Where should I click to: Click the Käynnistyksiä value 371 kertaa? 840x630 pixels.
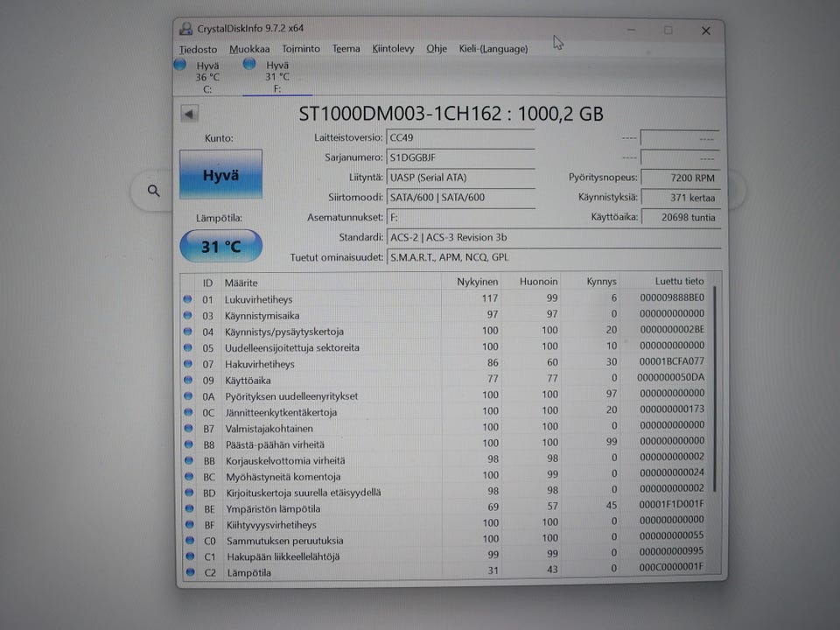pyautogui.click(x=681, y=197)
